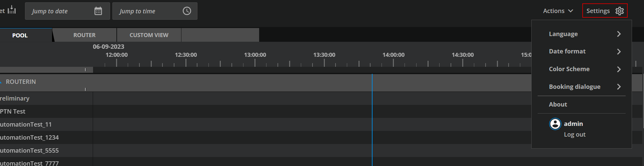Select the POOL tab

pyautogui.click(x=20, y=35)
